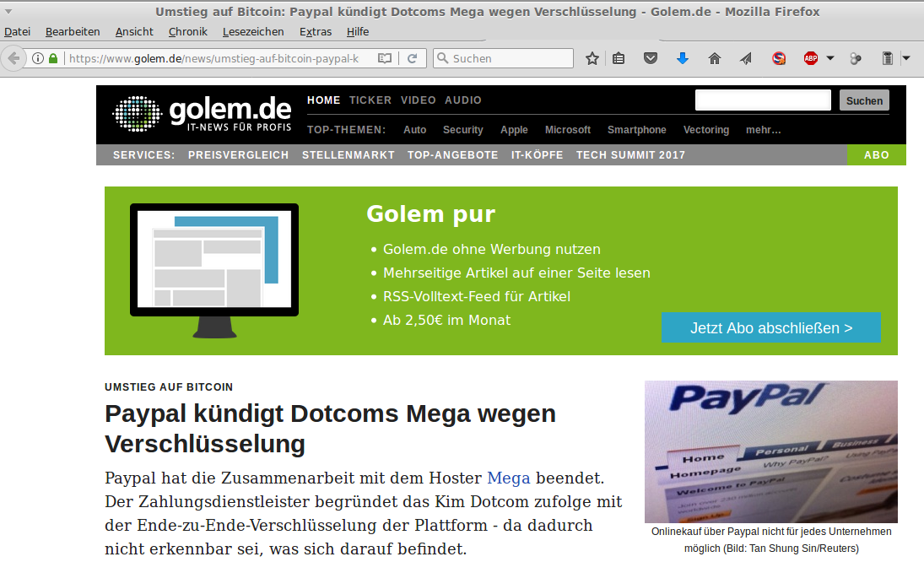Click the golem.de site search field

pos(763,100)
